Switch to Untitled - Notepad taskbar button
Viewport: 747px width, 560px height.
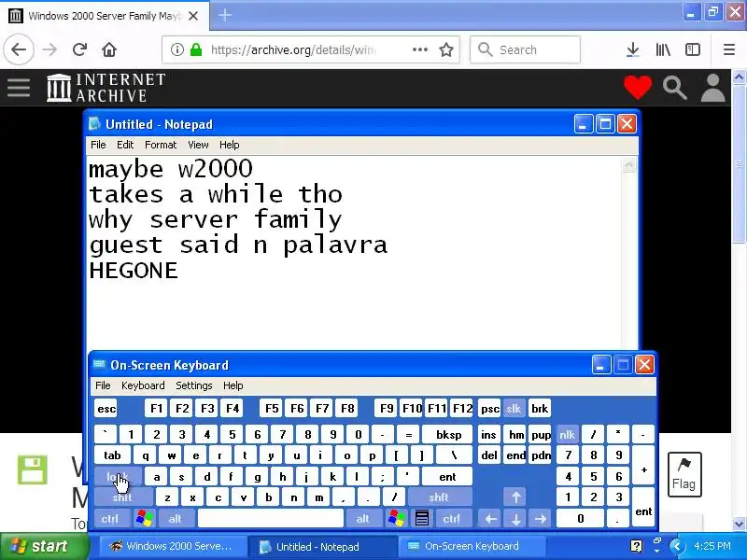322,546
